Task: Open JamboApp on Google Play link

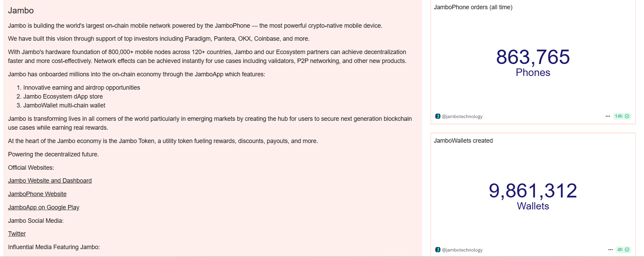Action: 44,207
